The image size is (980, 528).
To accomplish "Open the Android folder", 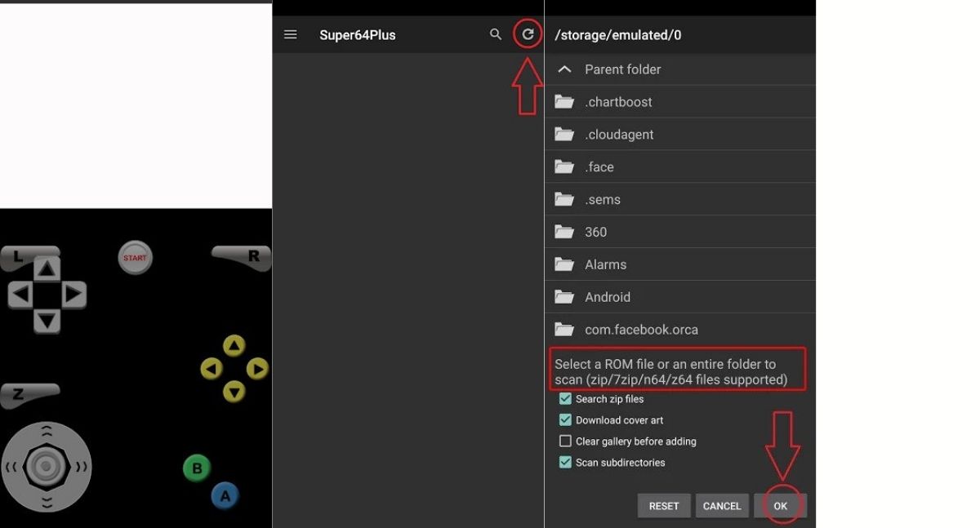I will point(607,297).
